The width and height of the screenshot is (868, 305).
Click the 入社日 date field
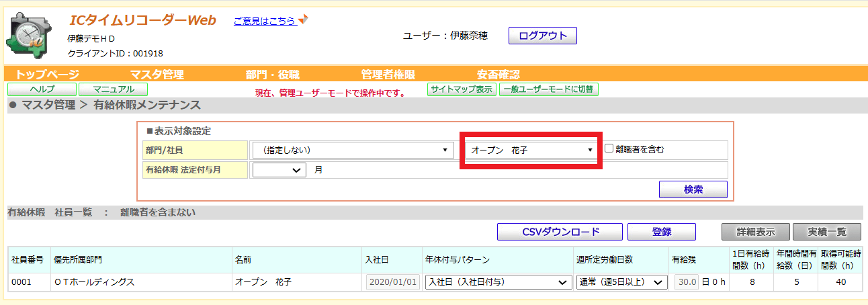point(393,282)
